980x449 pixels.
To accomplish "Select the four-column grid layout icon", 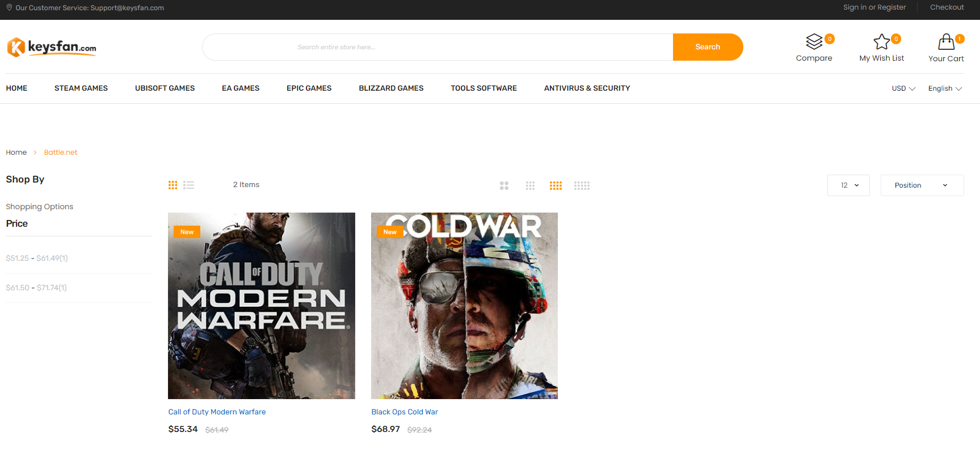I will coord(556,185).
